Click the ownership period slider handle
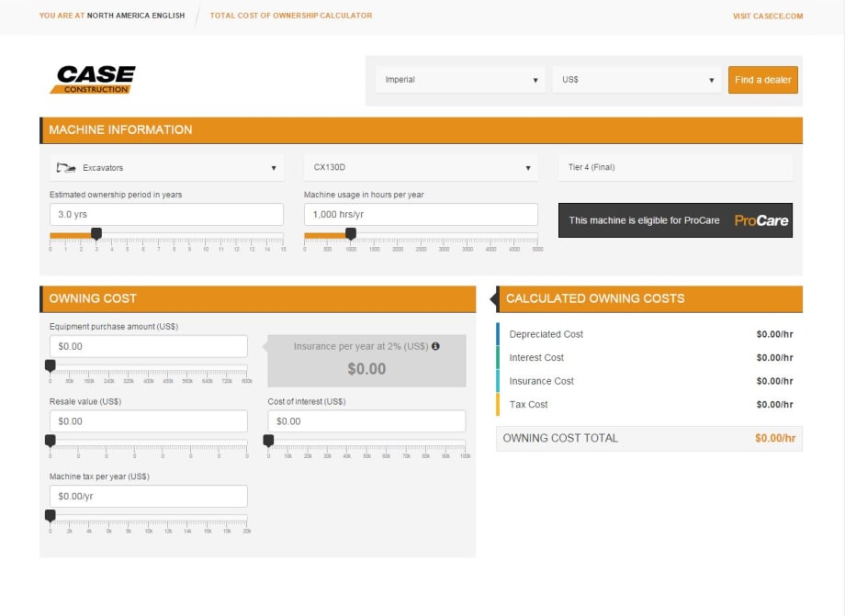The image size is (845, 616). point(96,234)
